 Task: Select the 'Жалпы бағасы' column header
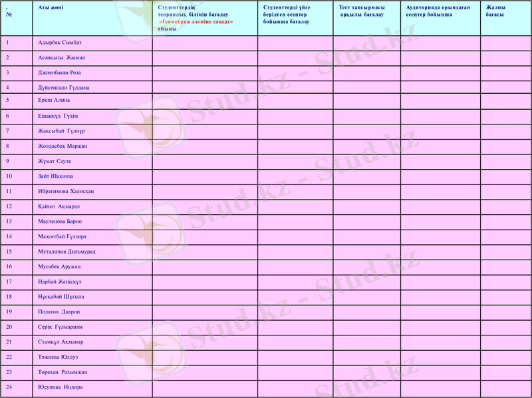point(495,10)
